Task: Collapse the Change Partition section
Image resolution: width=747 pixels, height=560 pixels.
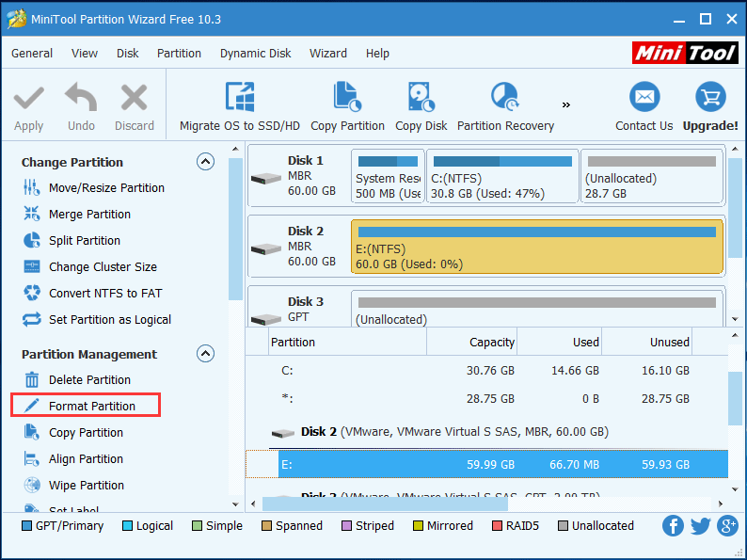Action: point(205,162)
